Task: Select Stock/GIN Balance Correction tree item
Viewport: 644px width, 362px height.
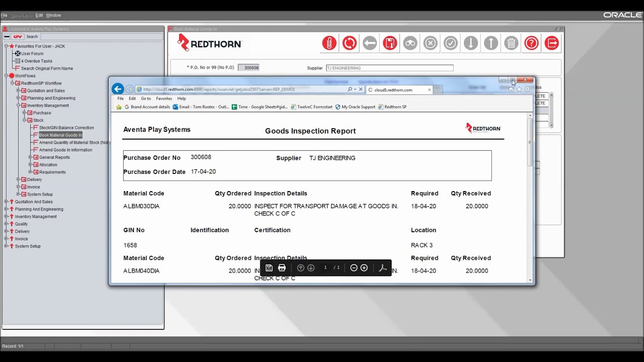Action: [66, 128]
